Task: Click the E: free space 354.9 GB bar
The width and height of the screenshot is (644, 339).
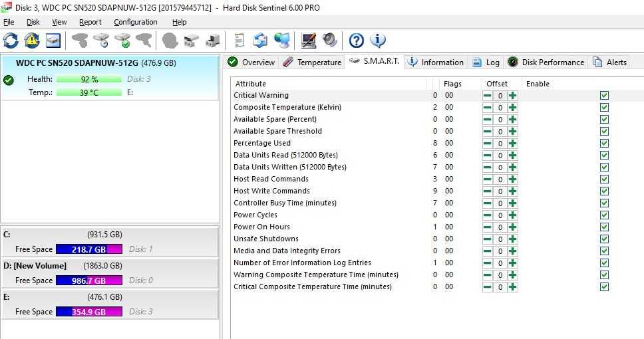Action: pyautogui.click(x=88, y=312)
